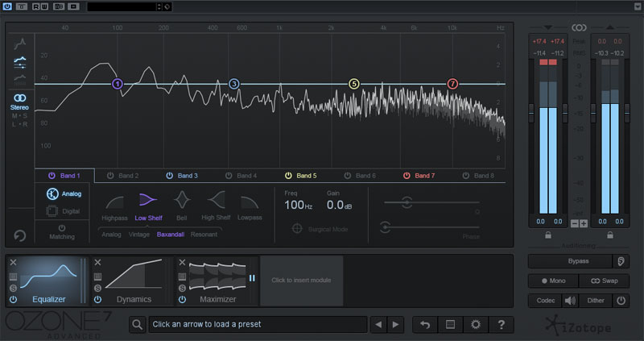Image resolution: width=644 pixels, height=341 pixels.
Task: Toggle Dynamics module power
Action: click(97, 299)
